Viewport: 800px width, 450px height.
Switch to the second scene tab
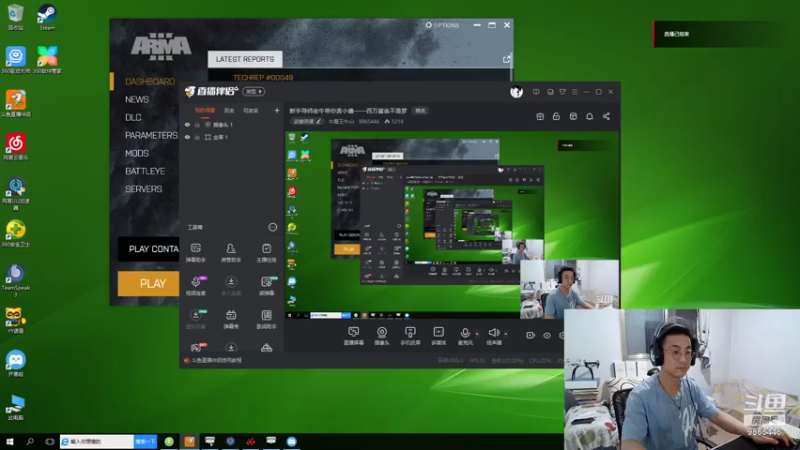(229, 111)
